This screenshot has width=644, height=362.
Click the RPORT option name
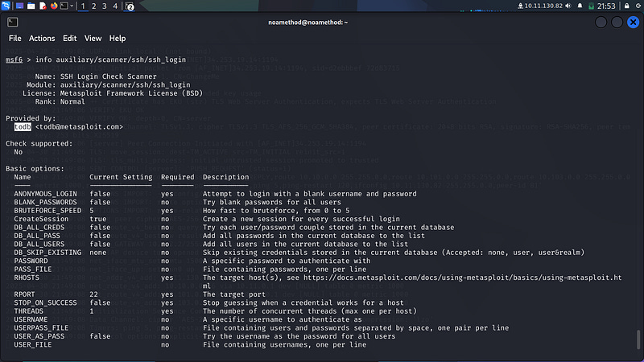pyautogui.click(x=25, y=294)
